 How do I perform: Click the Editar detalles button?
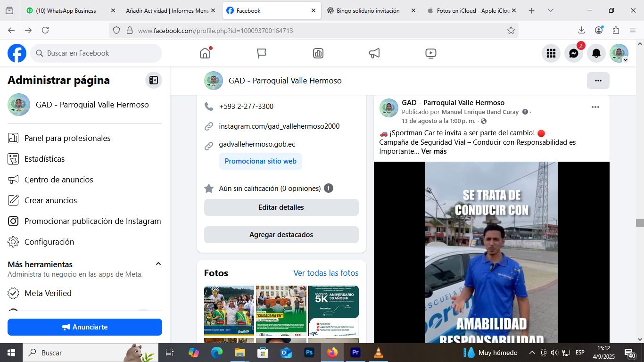click(x=281, y=207)
